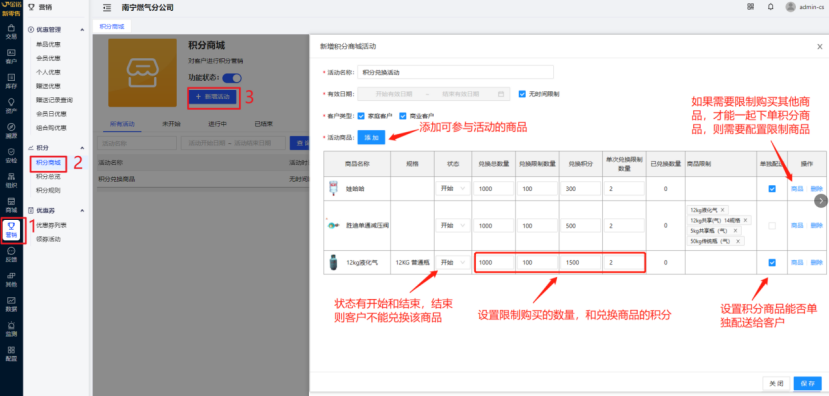Open the calendar icon in 有效日期 field

pos(501,94)
